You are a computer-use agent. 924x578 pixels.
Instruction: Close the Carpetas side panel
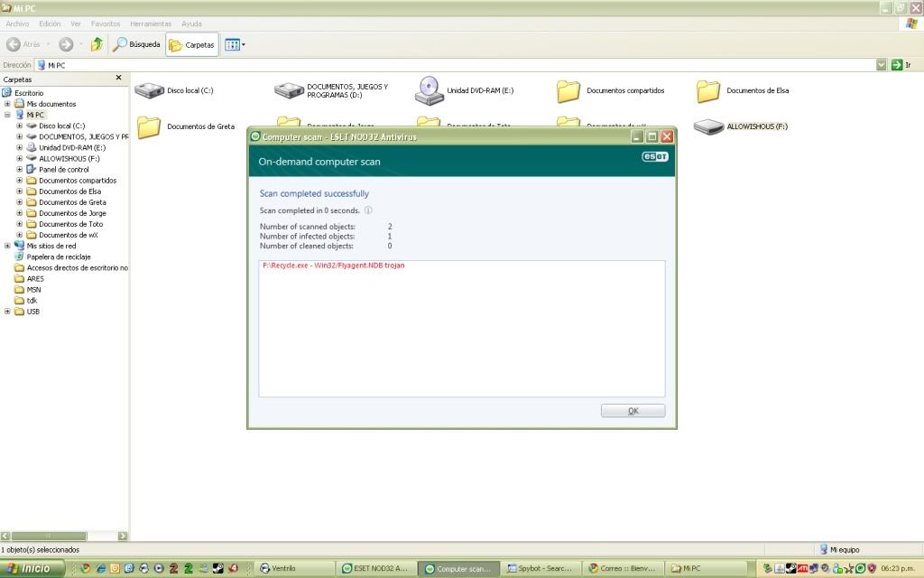tap(118, 78)
